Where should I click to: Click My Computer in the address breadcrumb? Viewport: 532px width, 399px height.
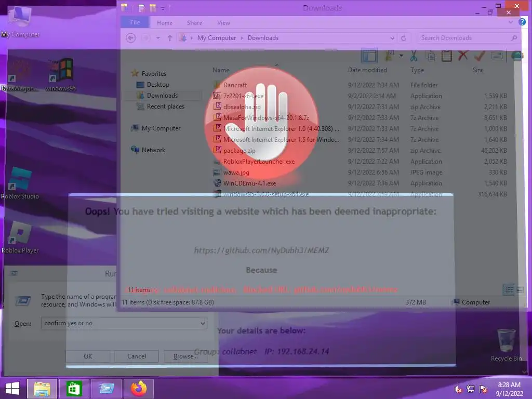[217, 38]
